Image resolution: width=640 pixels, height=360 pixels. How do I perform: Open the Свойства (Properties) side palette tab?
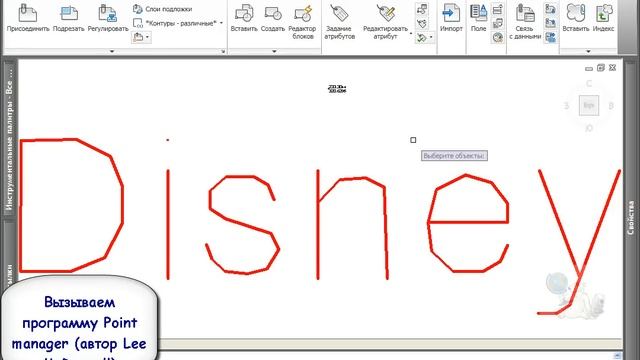[x=631, y=217]
